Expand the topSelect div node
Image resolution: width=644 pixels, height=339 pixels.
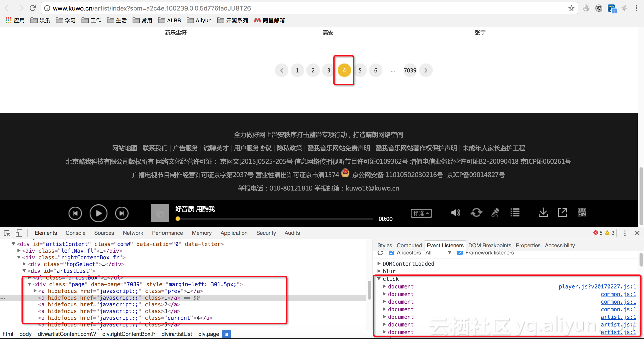(x=24, y=264)
